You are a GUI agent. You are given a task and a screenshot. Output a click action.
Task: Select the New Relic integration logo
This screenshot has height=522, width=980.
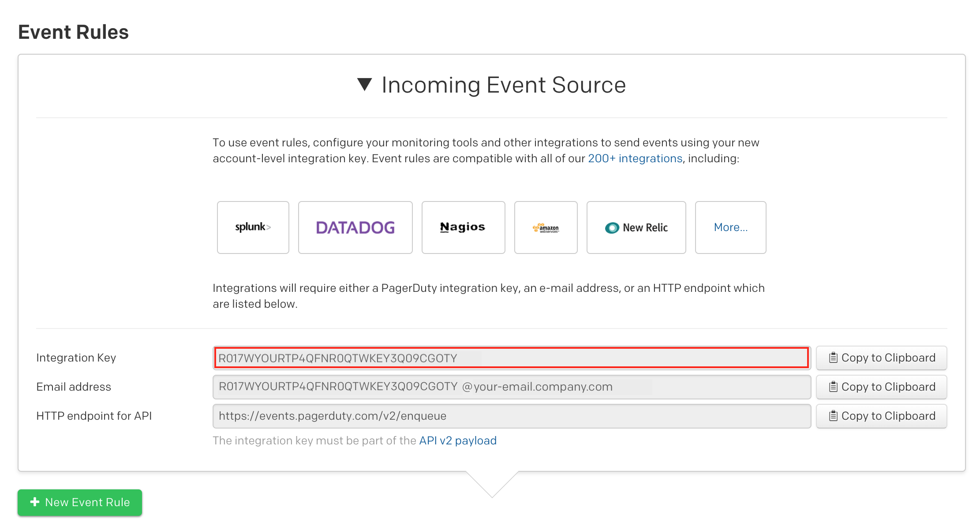pyautogui.click(x=636, y=227)
